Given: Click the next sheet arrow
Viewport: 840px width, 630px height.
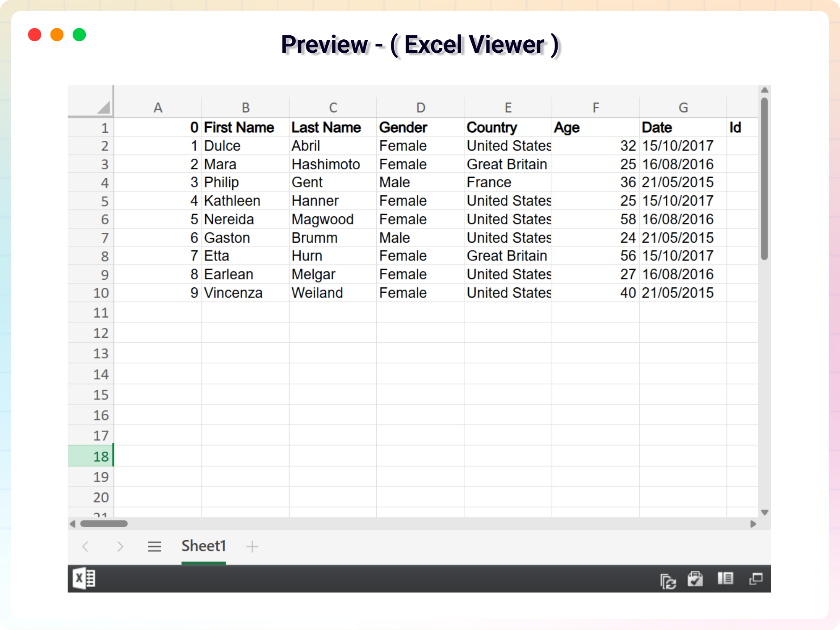Looking at the screenshot, I should pyautogui.click(x=120, y=546).
